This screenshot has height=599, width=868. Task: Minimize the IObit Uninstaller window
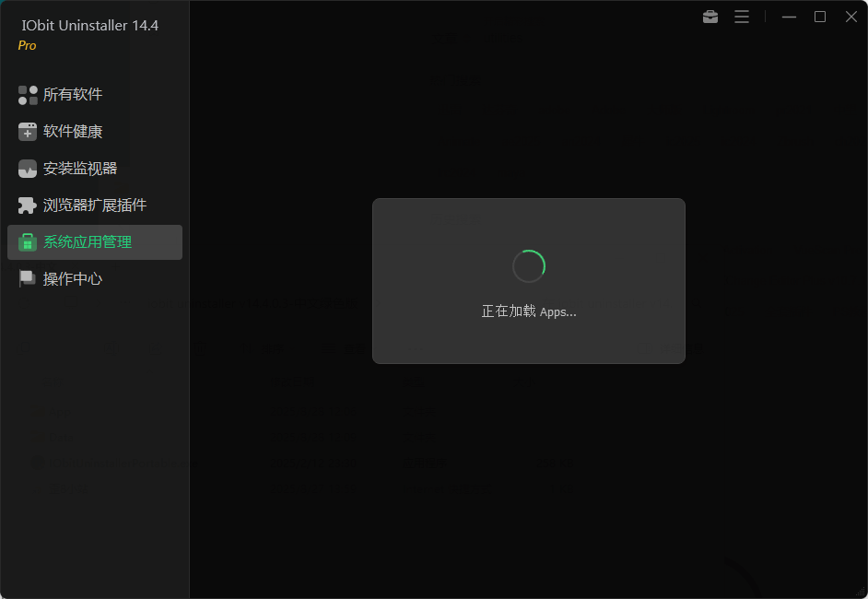[789, 16]
